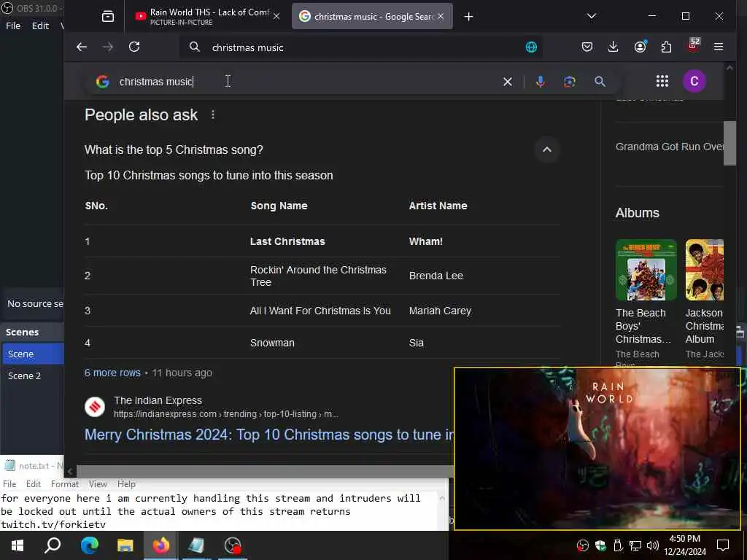Go back in Firefox browser
747x560 pixels.
(82, 47)
